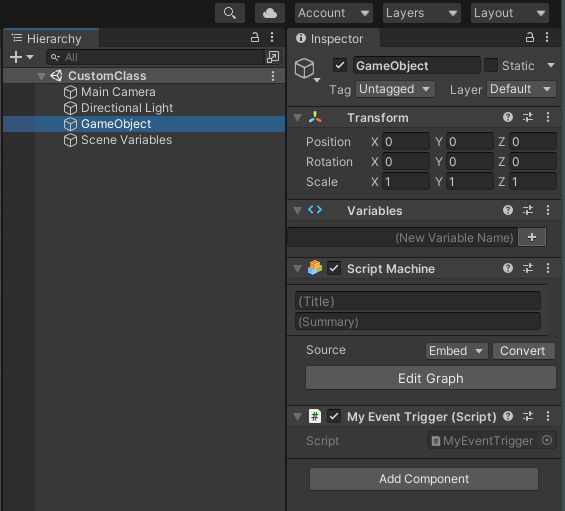Click the scene visibility picker icon next to search
This screenshot has height=511, width=565.
(x=273, y=57)
